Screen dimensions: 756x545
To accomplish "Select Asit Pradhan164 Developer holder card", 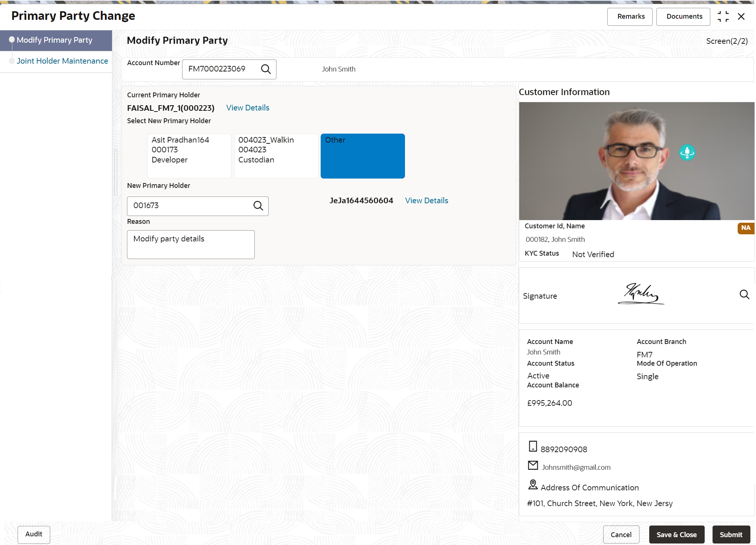I will pos(189,156).
